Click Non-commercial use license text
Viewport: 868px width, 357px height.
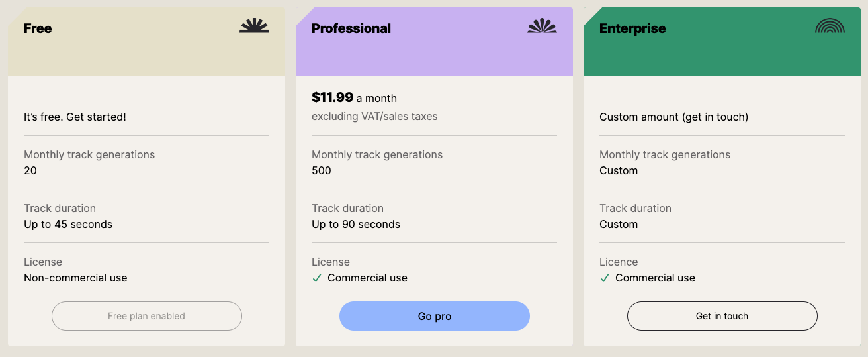point(75,278)
